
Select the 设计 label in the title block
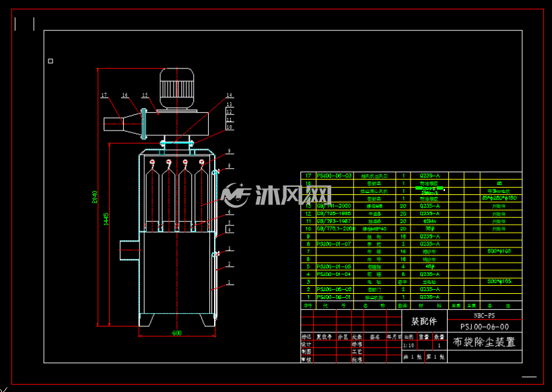[x=306, y=344]
